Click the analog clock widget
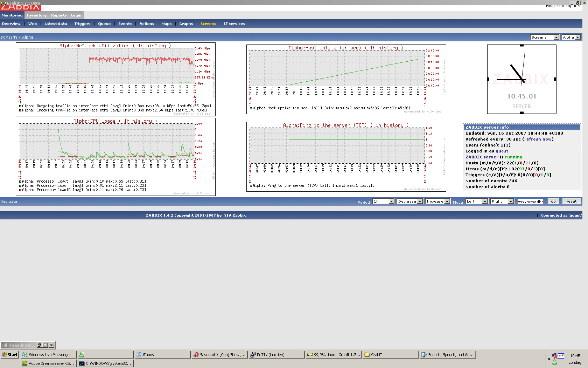588x368 pixels. 521,79
